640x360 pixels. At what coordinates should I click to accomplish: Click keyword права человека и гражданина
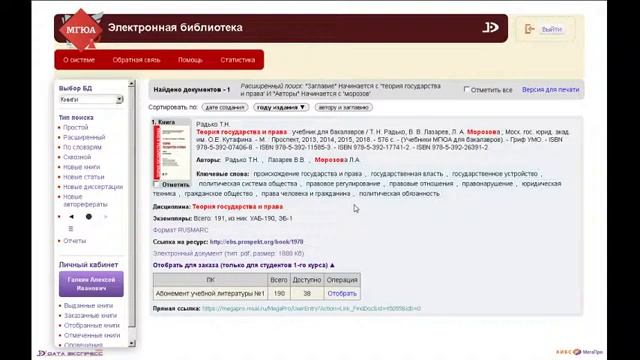click(x=306, y=193)
